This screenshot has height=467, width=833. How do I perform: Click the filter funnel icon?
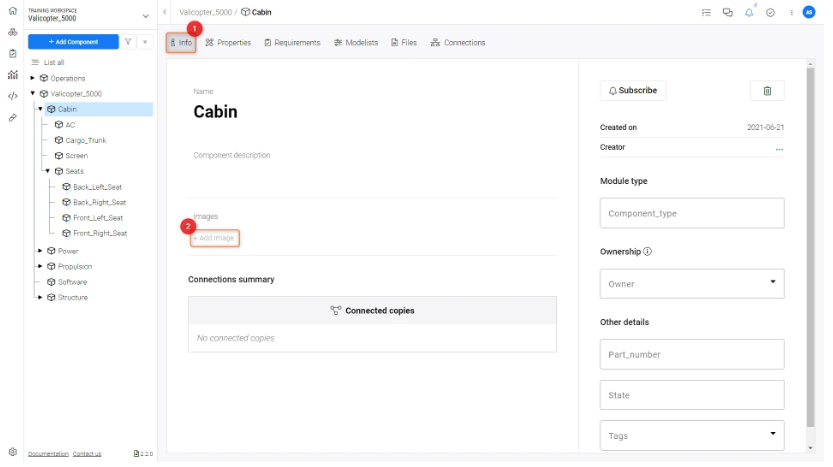point(127,42)
